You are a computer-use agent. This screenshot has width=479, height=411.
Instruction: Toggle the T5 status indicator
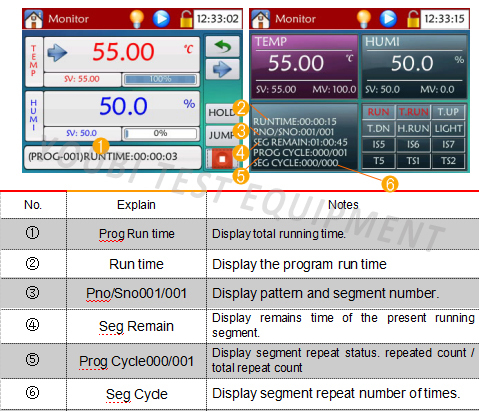click(378, 161)
